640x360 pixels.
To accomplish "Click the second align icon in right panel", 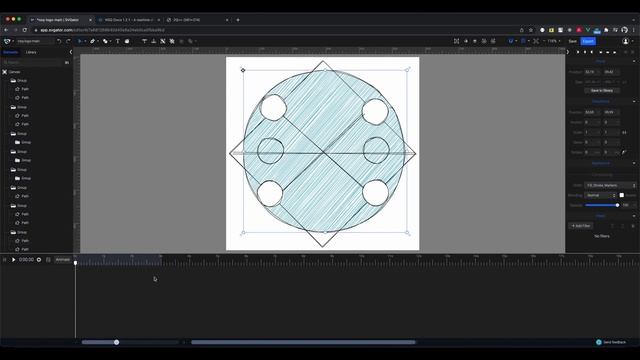I will pyautogui.click(x=585, y=52).
